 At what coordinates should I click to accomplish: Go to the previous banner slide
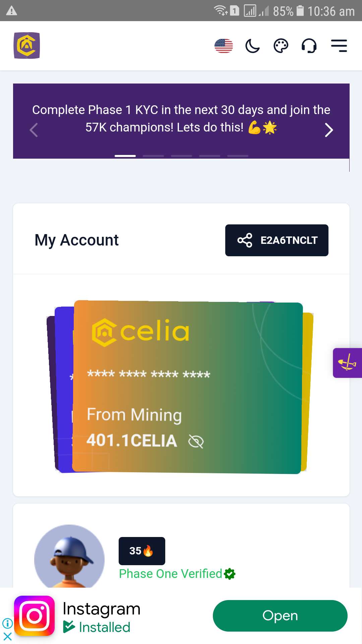pyautogui.click(x=34, y=130)
